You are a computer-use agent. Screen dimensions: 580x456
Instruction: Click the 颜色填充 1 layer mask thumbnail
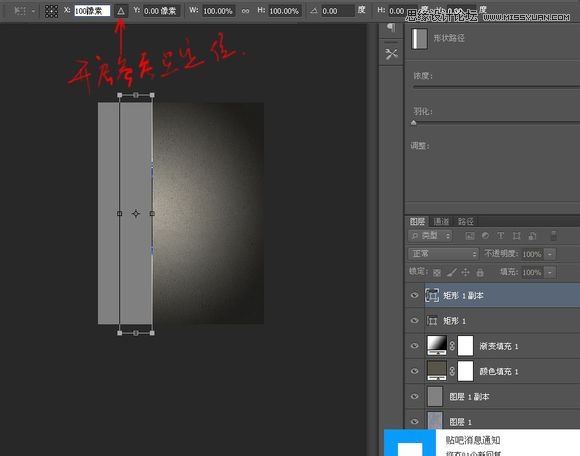click(x=465, y=371)
